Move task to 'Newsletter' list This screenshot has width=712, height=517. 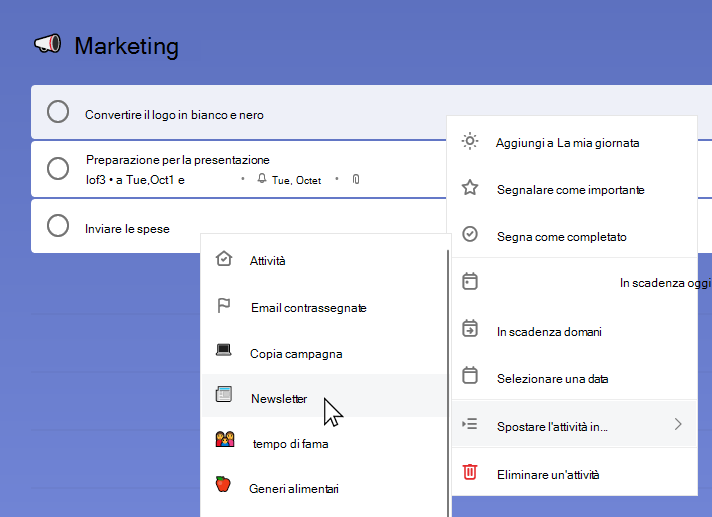pos(324,396)
